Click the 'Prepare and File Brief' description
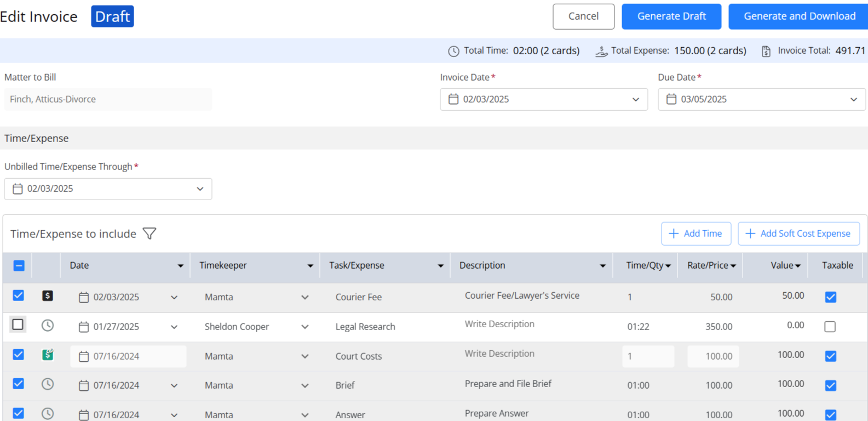Image resolution: width=868 pixels, height=421 pixels. pyautogui.click(x=508, y=384)
